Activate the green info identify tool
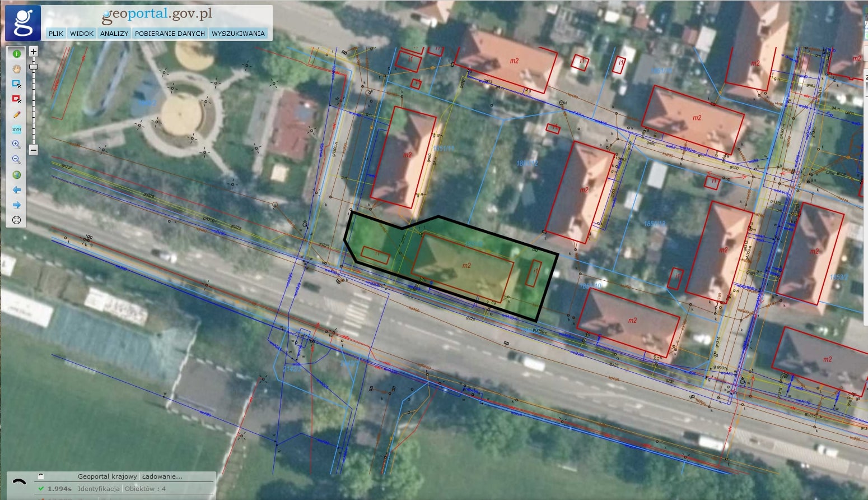This screenshot has width=868, height=500. (x=17, y=54)
